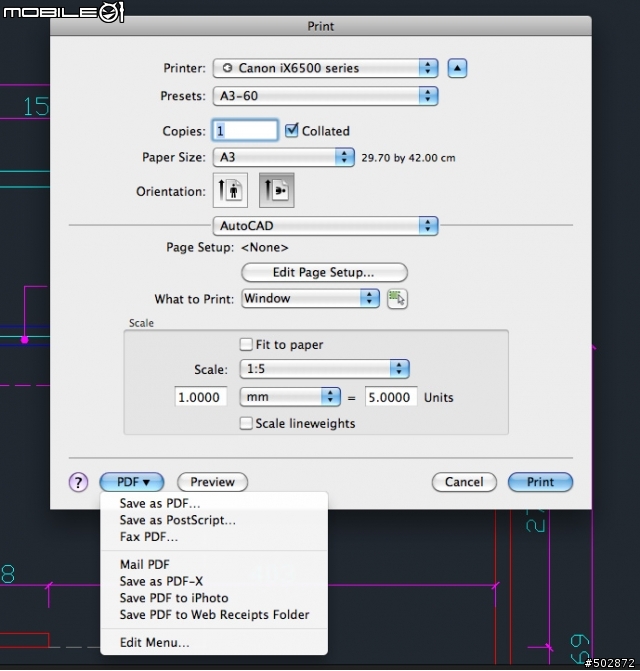The image size is (640, 671).
Task: Open the Scale dropdown showing 1:5
Action: click(x=325, y=369)
